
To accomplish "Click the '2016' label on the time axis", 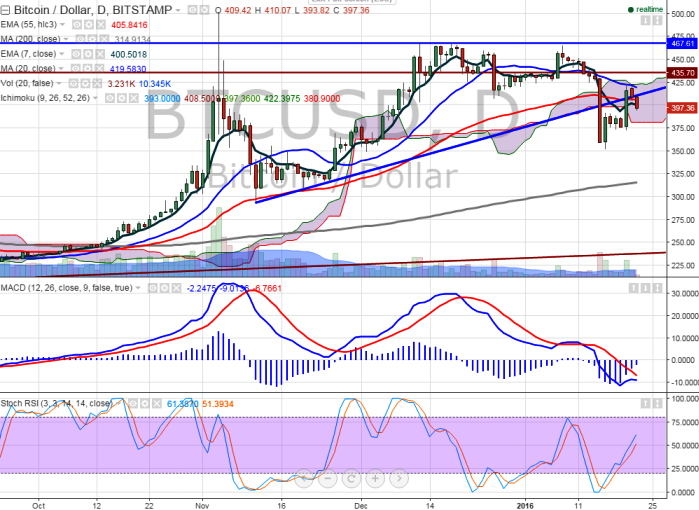I will click(x=525, y=506).
